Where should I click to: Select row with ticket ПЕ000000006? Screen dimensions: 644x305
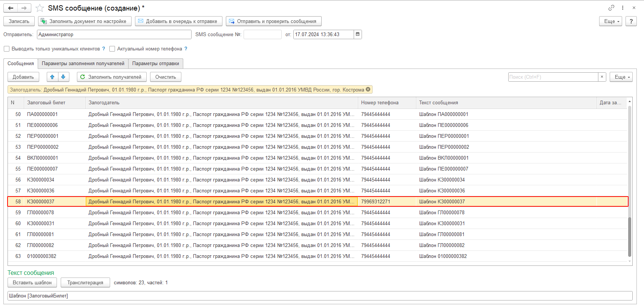(317, 125)
